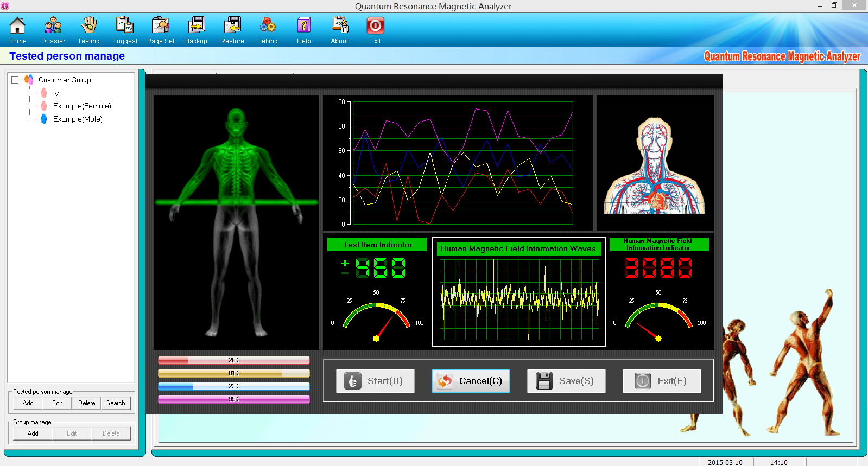
Task: Open the Dossier people icon
Action: coord(53,26)
